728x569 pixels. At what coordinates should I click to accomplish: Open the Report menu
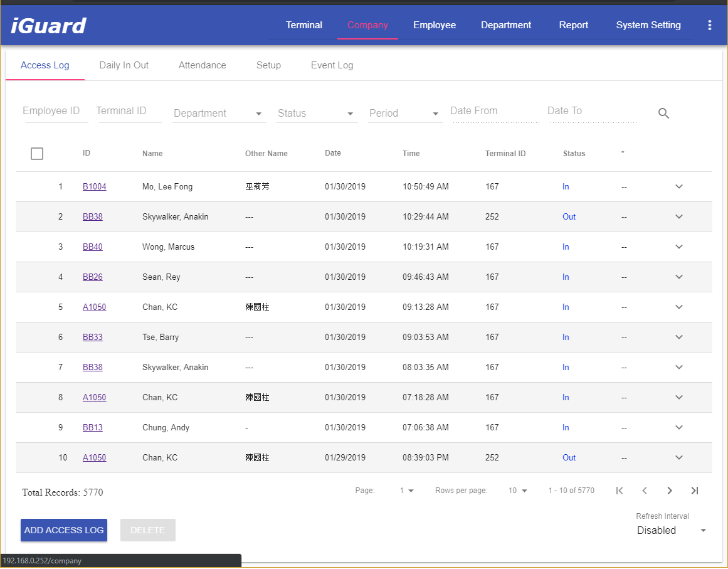point(573,25)
